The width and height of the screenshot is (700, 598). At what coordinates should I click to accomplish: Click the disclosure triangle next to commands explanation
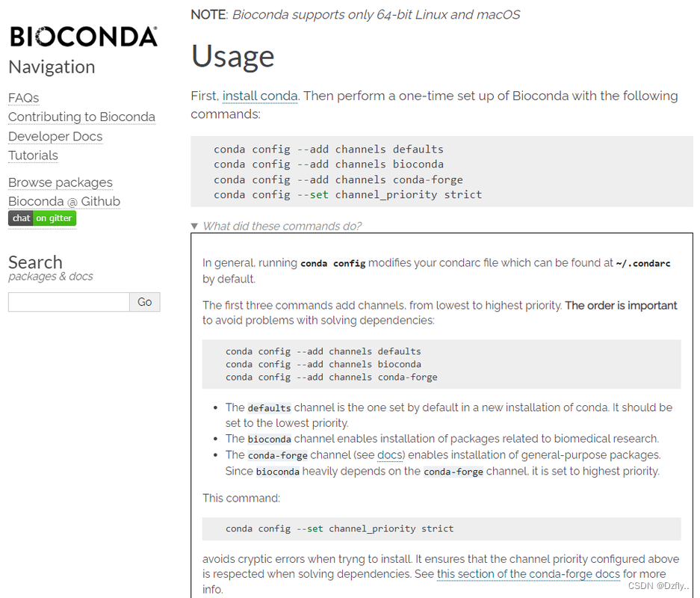coord(194,226)
